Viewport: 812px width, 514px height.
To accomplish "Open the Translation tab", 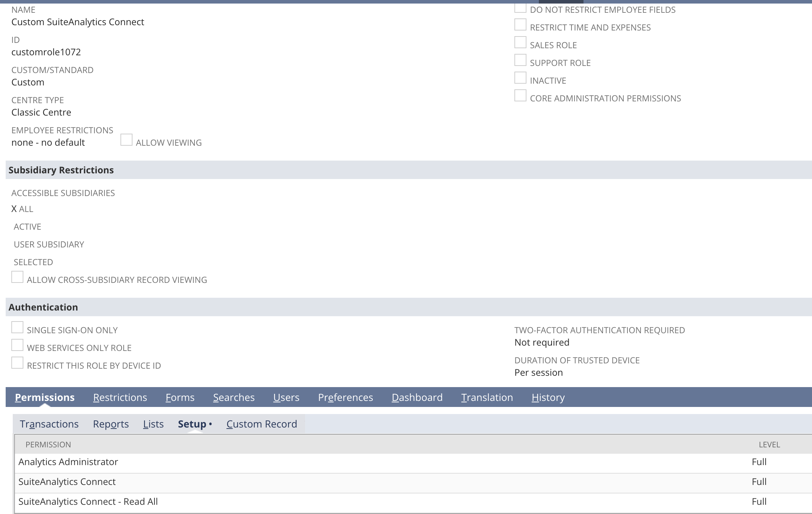I will pos(487,397).
